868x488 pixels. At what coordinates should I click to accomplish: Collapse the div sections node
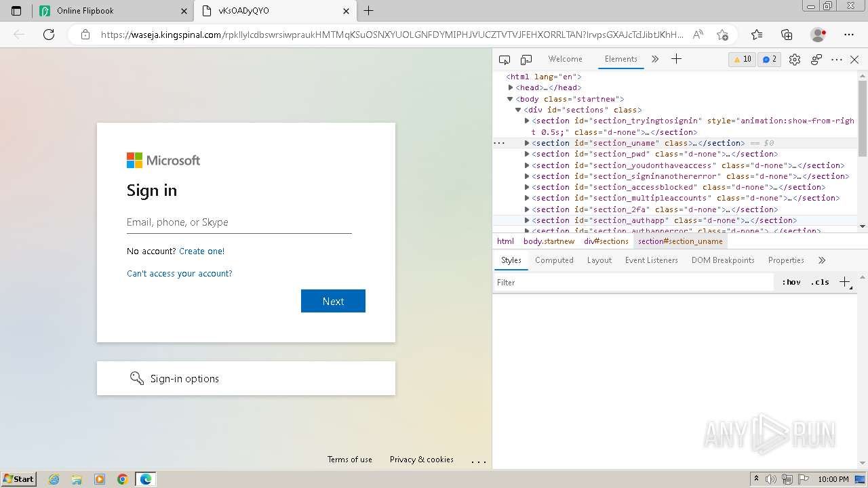518,110
